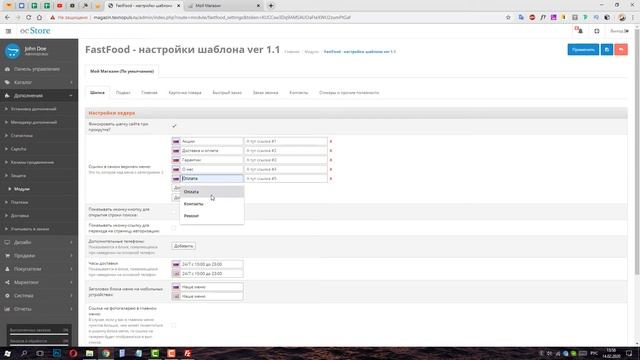Switch to the Подвал settings tab
Viewport: 640px width, 360px height.
click(123, 93)
